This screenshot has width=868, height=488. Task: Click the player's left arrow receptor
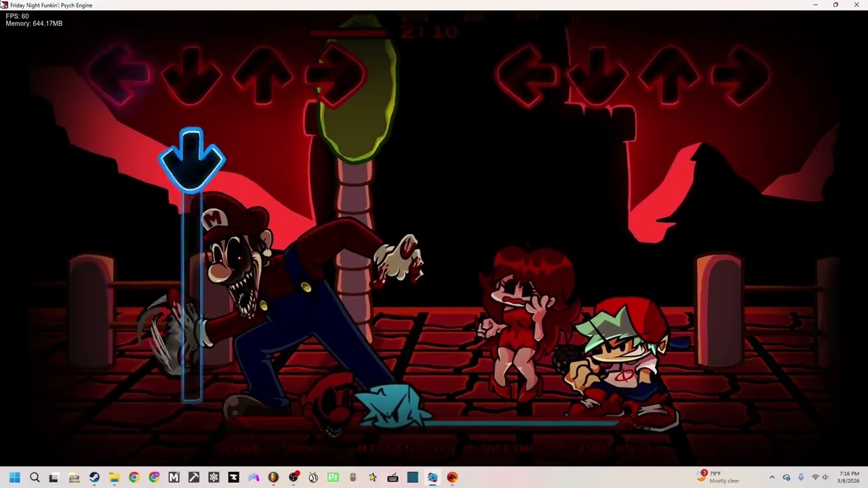[x=528, y=76]
